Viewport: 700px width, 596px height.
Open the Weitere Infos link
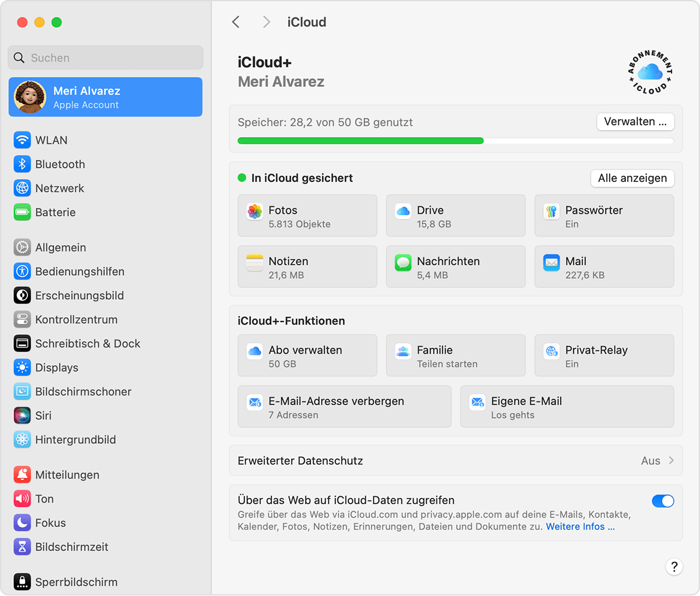(580, 527)
